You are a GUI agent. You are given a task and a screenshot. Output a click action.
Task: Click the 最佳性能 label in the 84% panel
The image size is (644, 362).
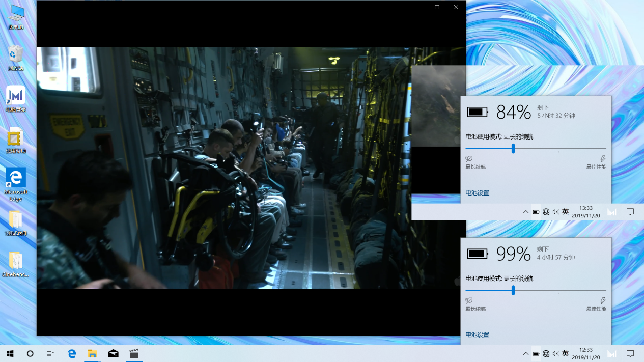pyautogui.click(x=596, y=167)
